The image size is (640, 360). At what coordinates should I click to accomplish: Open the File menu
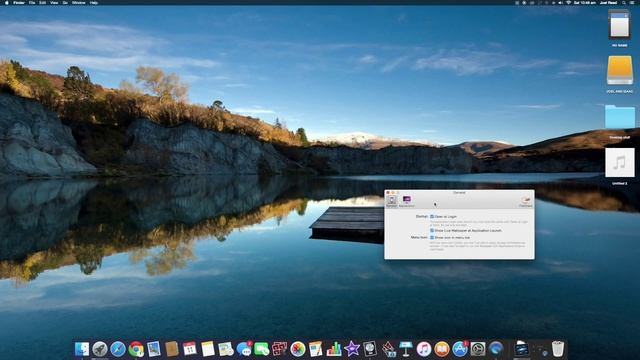coord(32,3)
